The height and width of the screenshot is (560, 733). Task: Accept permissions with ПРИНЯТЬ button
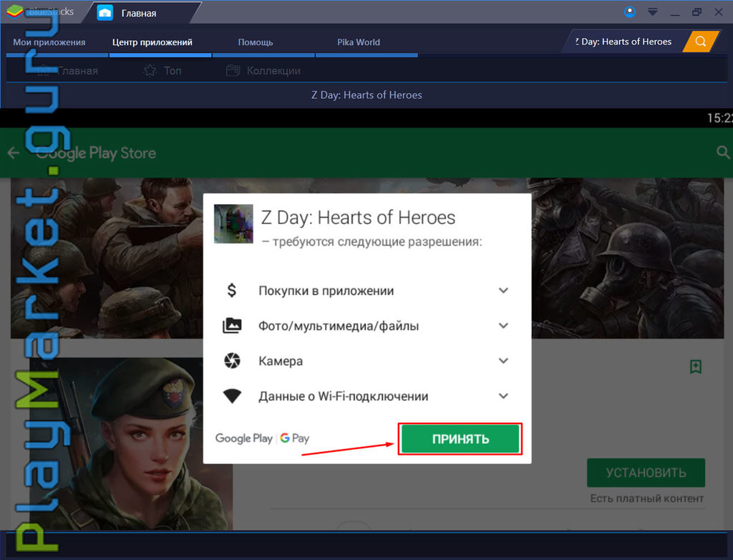tap(460, 439)
